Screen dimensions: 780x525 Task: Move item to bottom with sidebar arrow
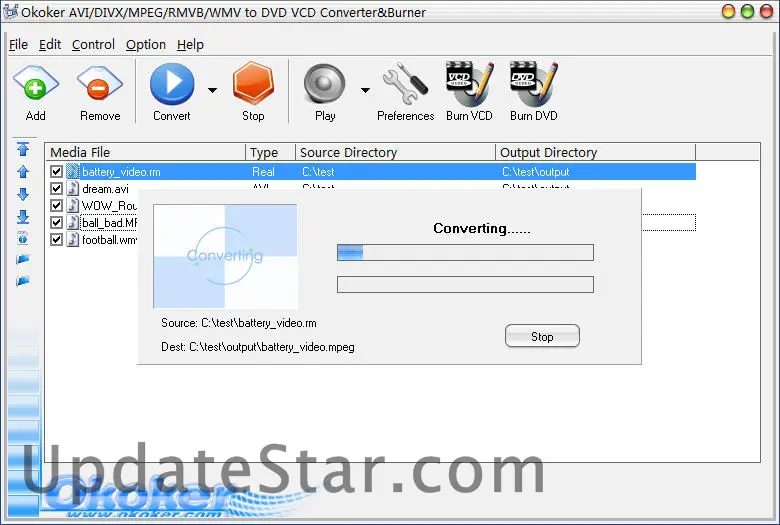23,216
